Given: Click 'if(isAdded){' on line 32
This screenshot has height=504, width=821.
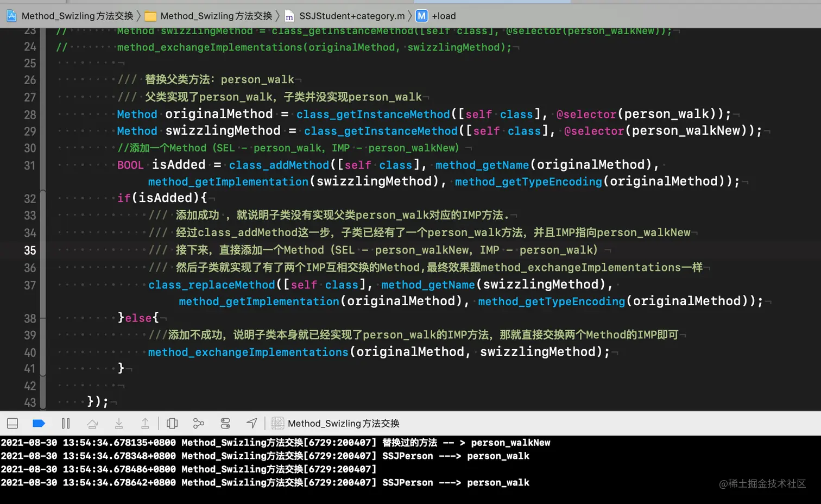Looking at the screenshot, I should pos(162,198).
